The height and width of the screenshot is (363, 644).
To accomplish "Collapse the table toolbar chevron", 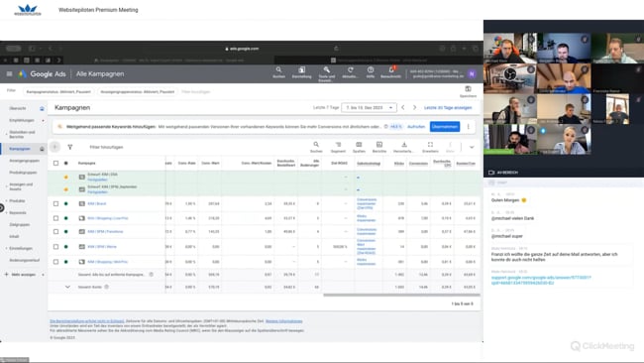I will pos(472,147).
